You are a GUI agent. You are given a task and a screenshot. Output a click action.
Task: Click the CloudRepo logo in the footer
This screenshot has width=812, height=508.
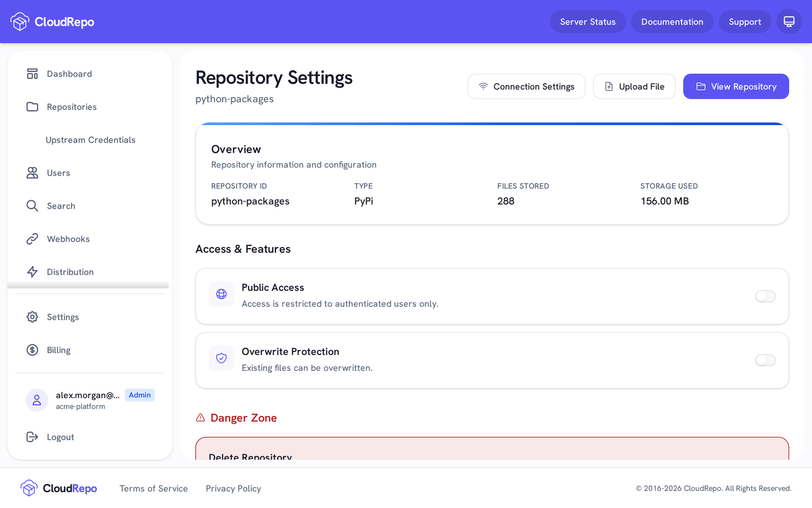coord(59,488)
